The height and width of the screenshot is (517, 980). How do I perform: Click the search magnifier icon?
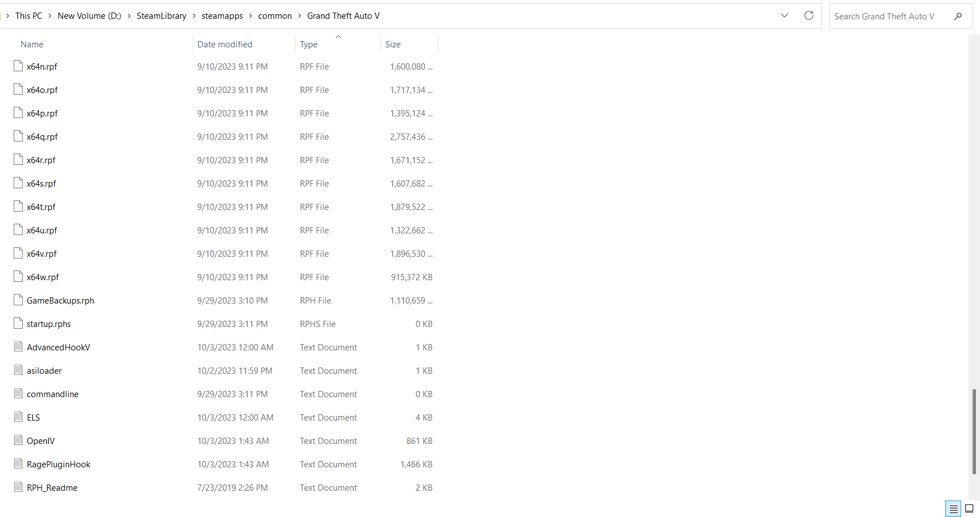958,17
